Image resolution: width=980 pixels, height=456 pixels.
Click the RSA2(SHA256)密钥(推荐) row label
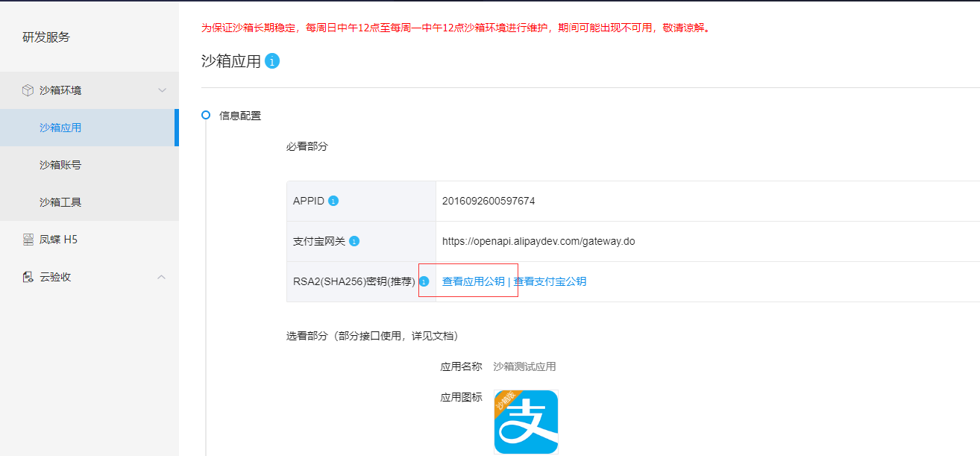[x=354, y=281]
